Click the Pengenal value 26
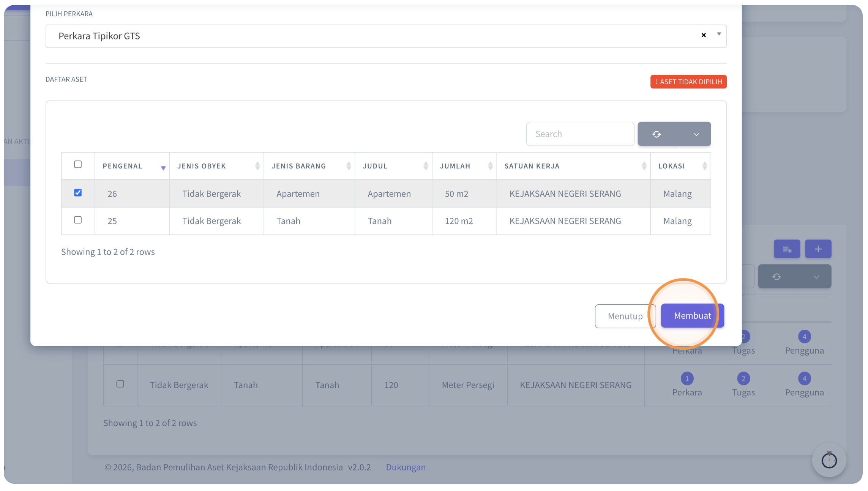 (112, 194)
